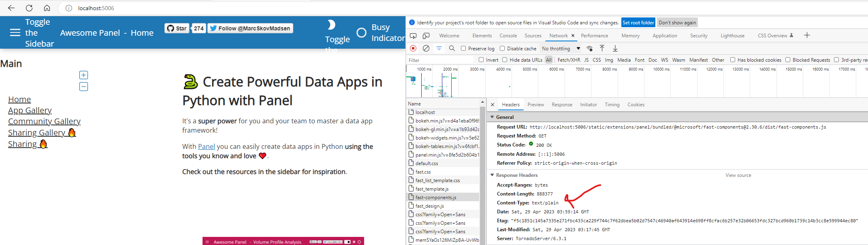Viewport: 868px width, 245px height.
Task: Reload the localhost page
Action: (29, 8)
